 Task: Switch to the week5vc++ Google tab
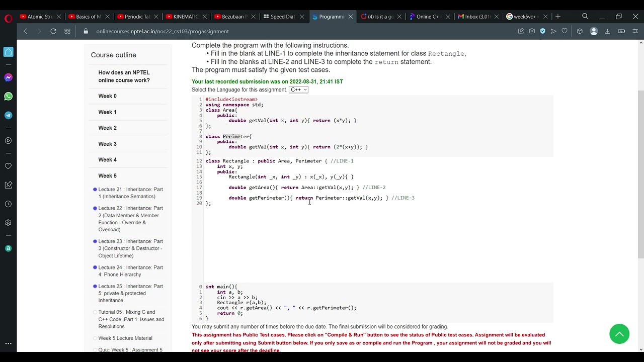[x=526, y=17]
